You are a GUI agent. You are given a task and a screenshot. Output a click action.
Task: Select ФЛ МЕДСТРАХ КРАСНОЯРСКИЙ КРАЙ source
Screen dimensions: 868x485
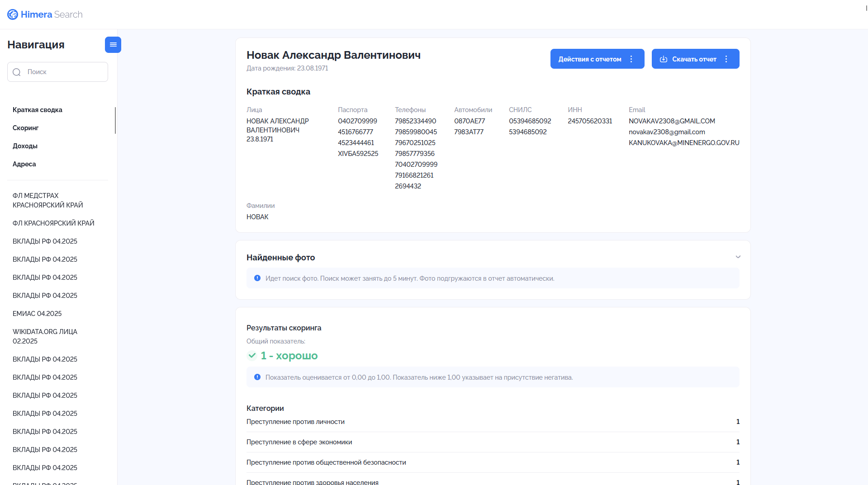[48, 200]
